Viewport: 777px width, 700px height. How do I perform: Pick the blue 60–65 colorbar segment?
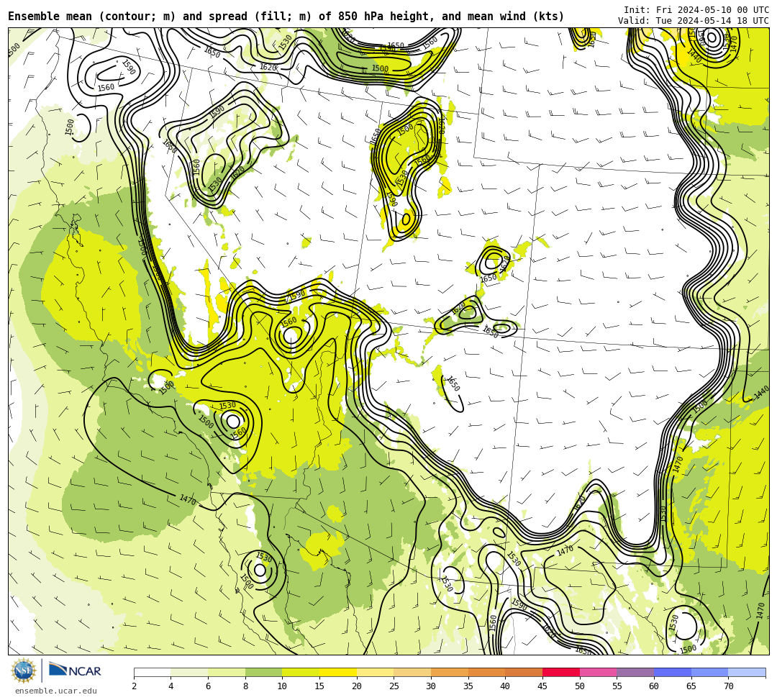pyautogui.click(x=673, y=672)
